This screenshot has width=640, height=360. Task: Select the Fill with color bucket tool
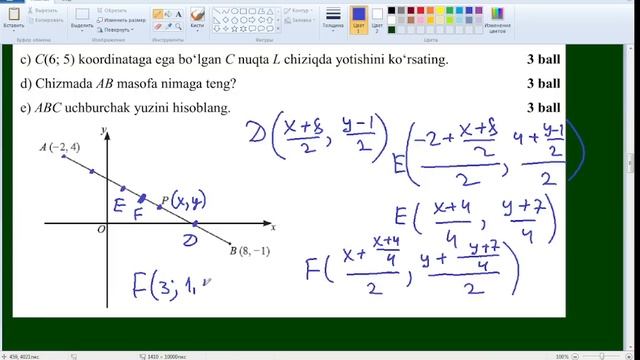168,15
